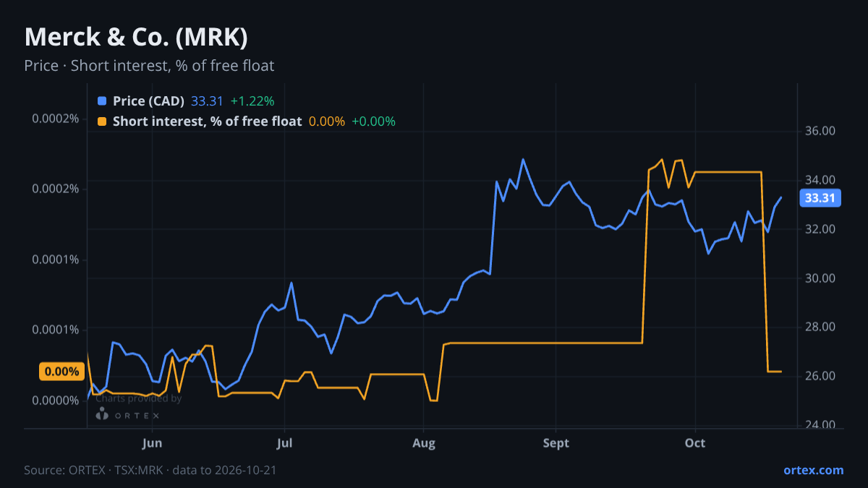Image resolution: width=868 pixels, height=488 pixels.
Task: Click the 30.00 right axis label
Action: pos(820,278)
